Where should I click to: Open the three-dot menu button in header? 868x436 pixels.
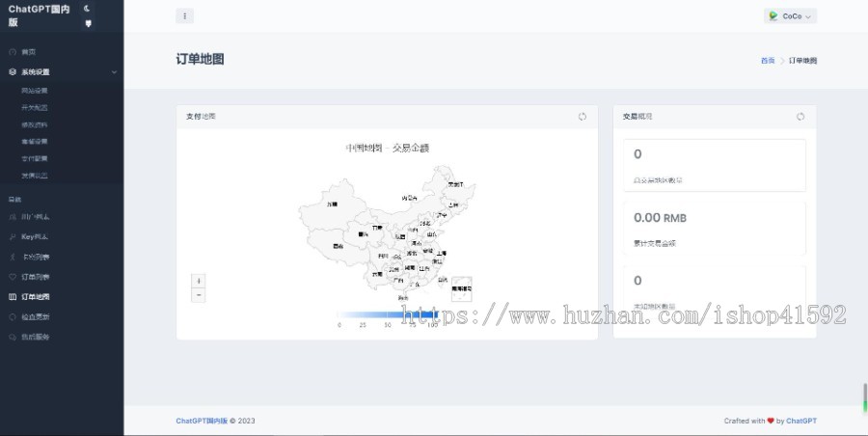pyautogui.click(x=184, y=16)
